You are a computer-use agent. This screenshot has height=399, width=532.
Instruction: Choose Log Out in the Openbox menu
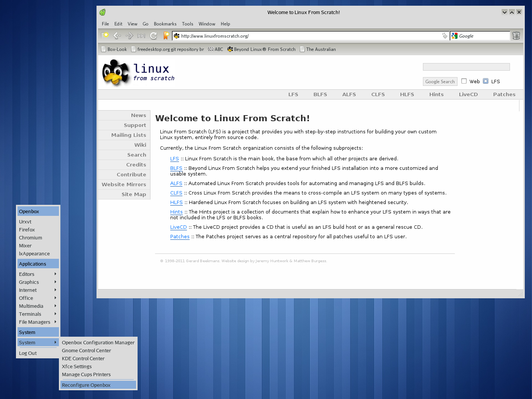pos(38,353)
